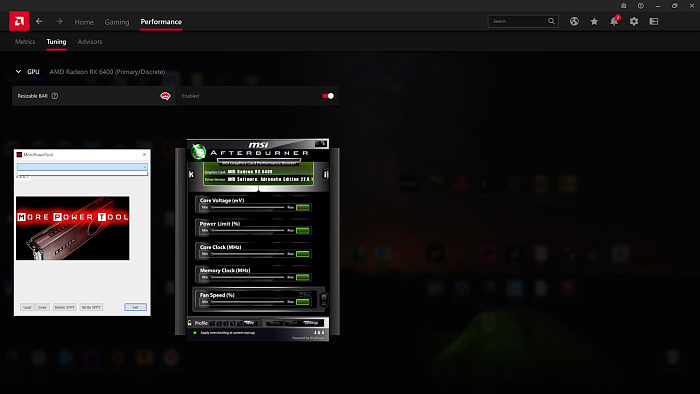Open the MorePowerTool GPU dropdown

click(x=82, y=167)
